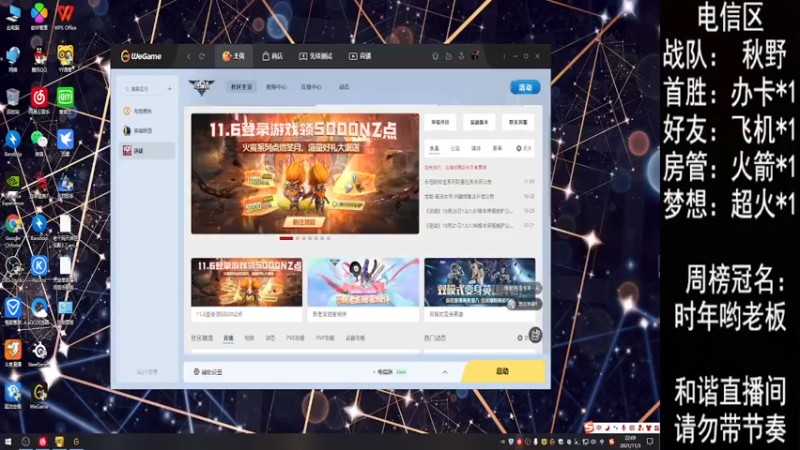This screenshot has width=800, height=450.
Task: Open Google Chrome from the desktop
Action: (13, 229)
